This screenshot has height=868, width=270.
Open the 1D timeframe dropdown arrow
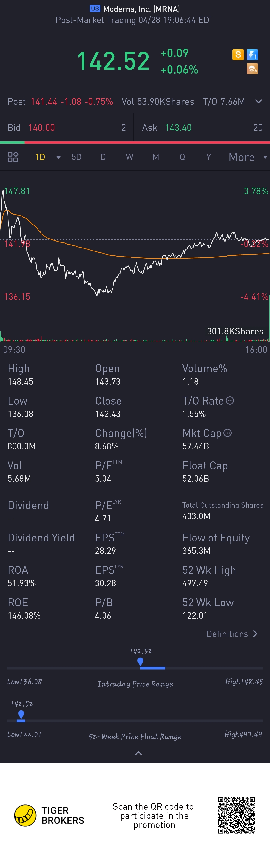coord(58,157)
